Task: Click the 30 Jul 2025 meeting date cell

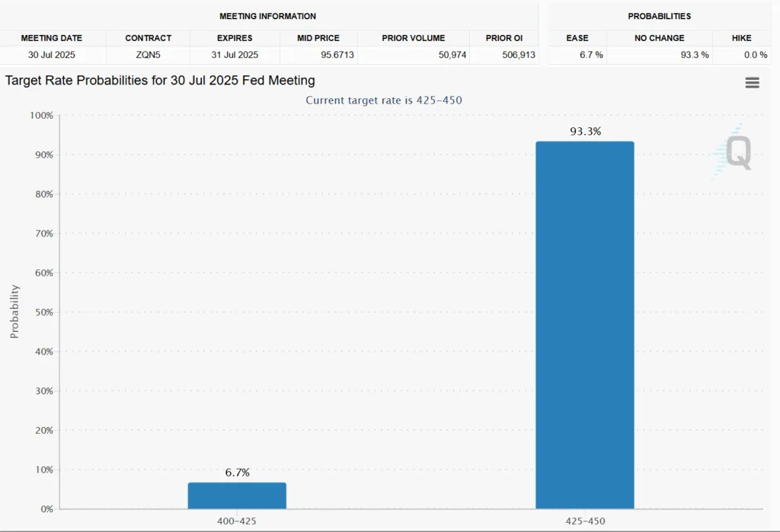Action: pos(51,55)
